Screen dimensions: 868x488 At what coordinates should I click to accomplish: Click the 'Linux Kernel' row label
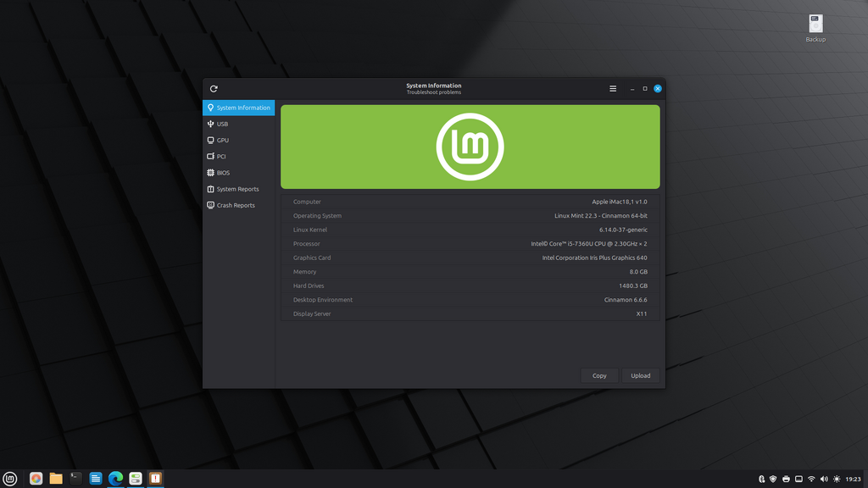310,230
